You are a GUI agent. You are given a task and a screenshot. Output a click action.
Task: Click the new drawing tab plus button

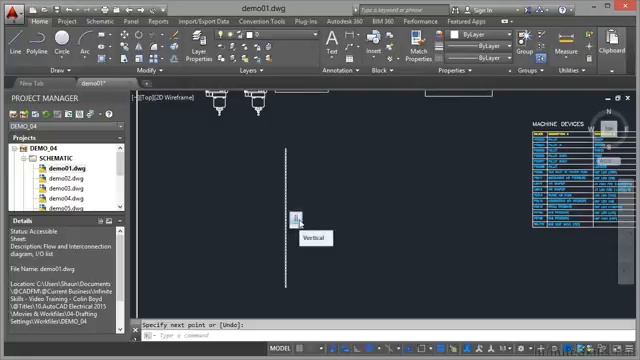pyautogui.click(x=147, y=84)
